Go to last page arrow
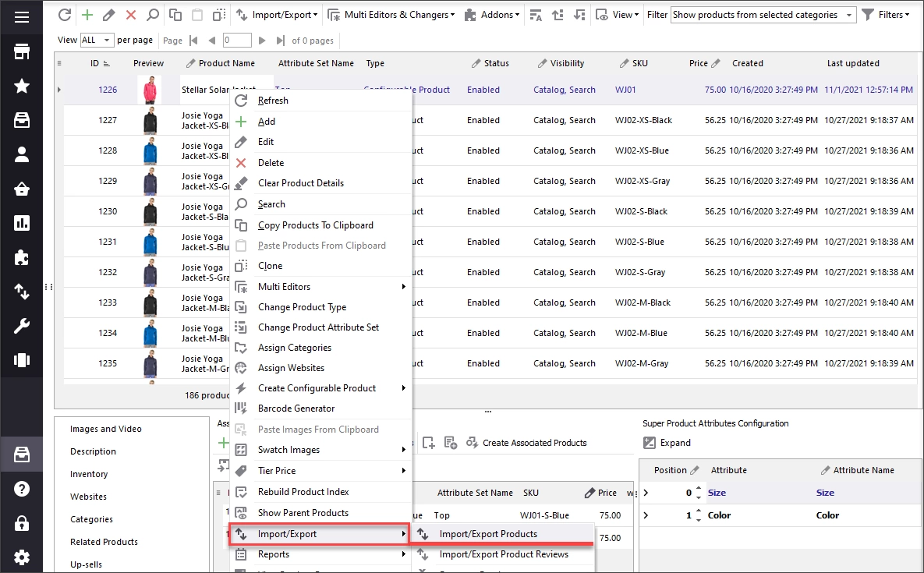Image resolution: width=924 pixels, height=573 pixels. (280, 41)
